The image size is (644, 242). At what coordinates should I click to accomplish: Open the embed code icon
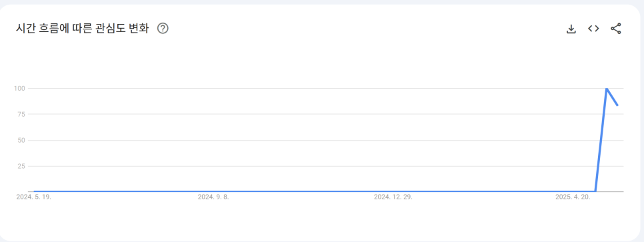(593, 29)
